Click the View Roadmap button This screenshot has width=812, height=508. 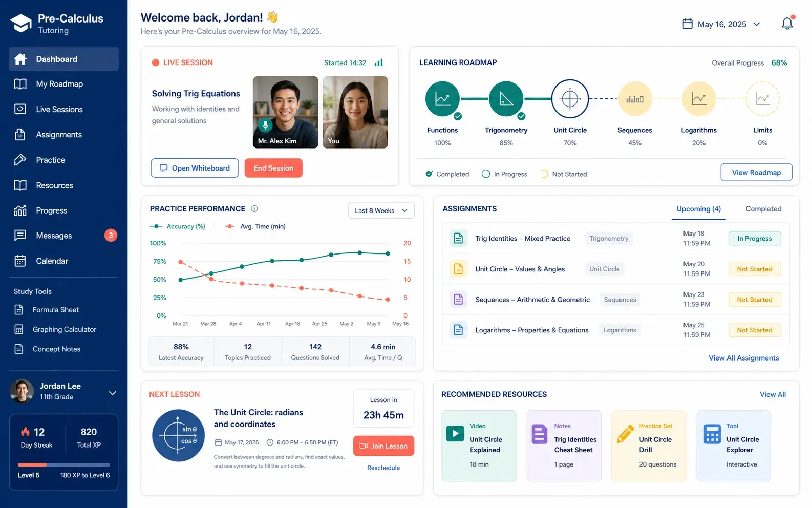756,172
